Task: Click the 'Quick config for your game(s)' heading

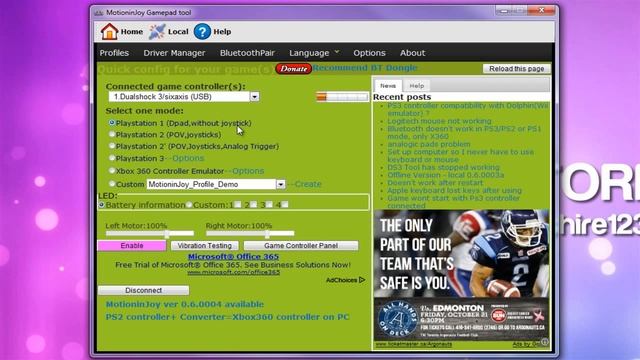Action: pyautogui.click(x=186, y=69)
